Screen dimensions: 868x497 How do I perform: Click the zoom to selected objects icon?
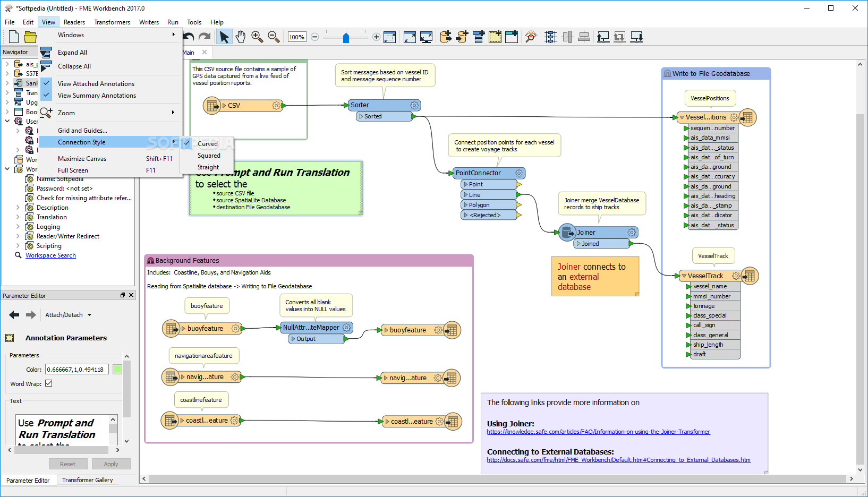click(390, 37)
